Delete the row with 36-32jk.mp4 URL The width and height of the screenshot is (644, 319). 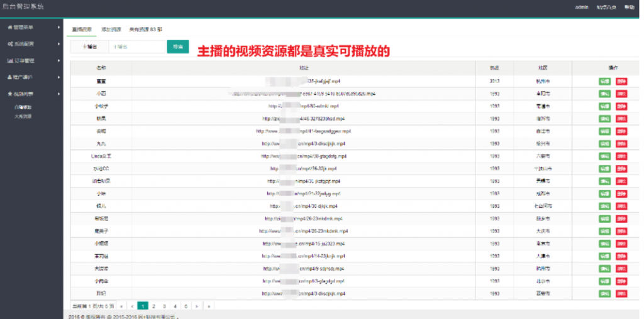pos(621,169)
